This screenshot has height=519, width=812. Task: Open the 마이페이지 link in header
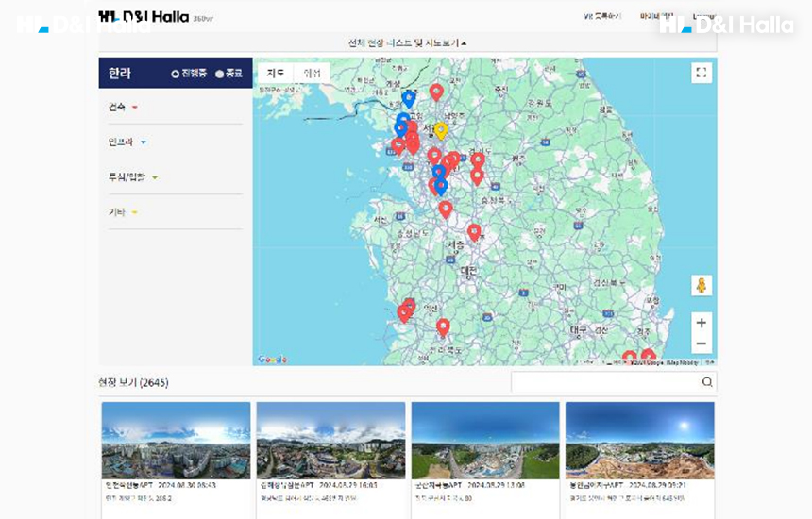pos(656,16)
